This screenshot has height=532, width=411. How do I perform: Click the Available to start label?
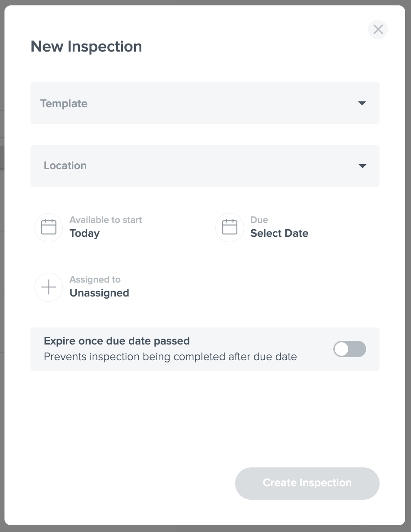[105, 220]
